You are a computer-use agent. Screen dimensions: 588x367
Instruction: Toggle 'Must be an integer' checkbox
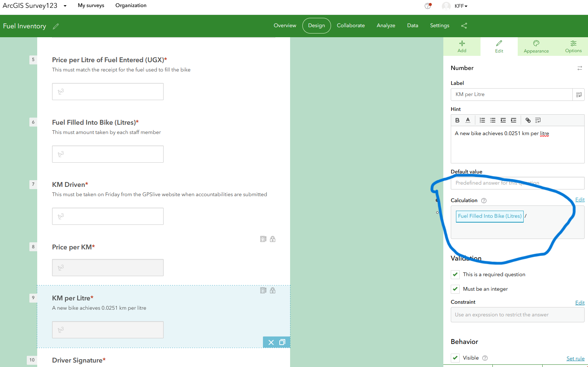pos(455,289)
